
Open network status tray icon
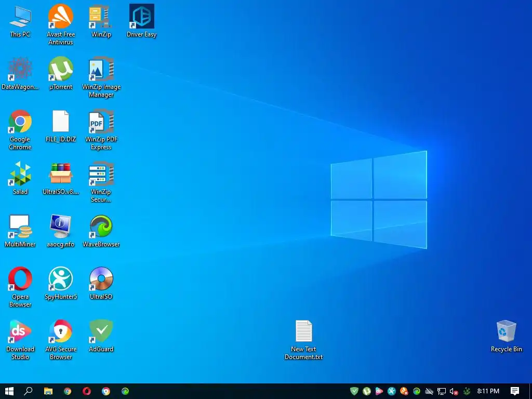(442, 391)
